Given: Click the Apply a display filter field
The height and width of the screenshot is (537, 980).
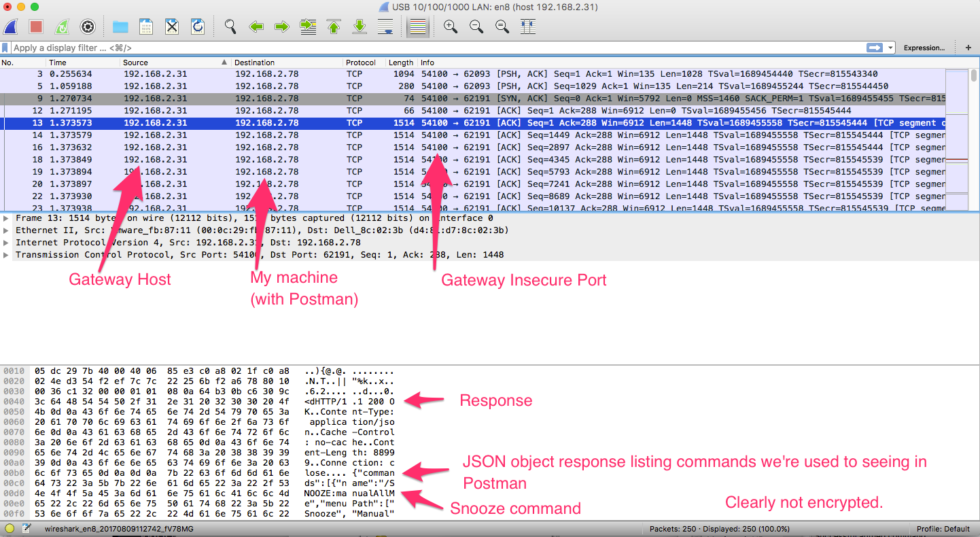Looking at the screenshot, I should point(435,48).
